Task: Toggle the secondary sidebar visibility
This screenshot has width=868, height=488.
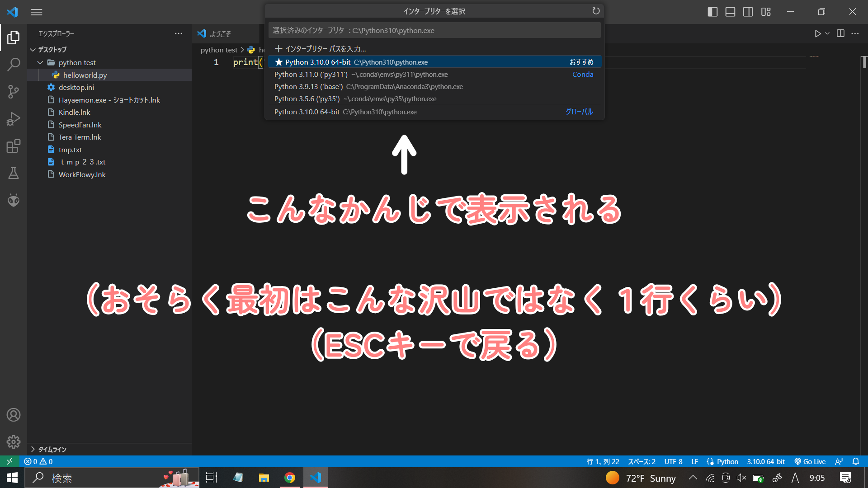Action: click(748, 12)
